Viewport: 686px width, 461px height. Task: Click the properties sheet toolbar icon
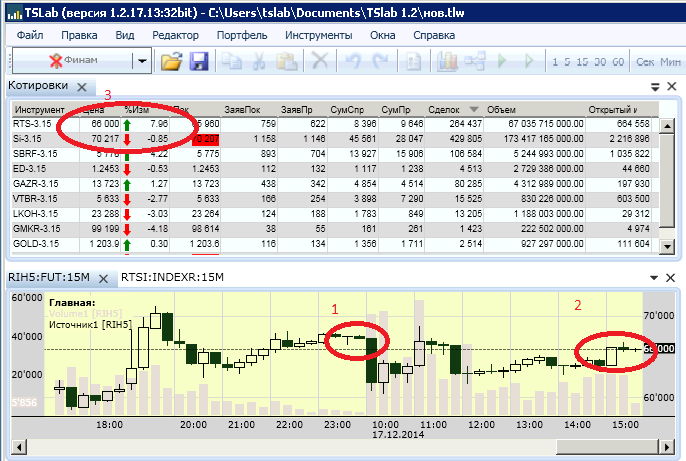pos(413,61)
